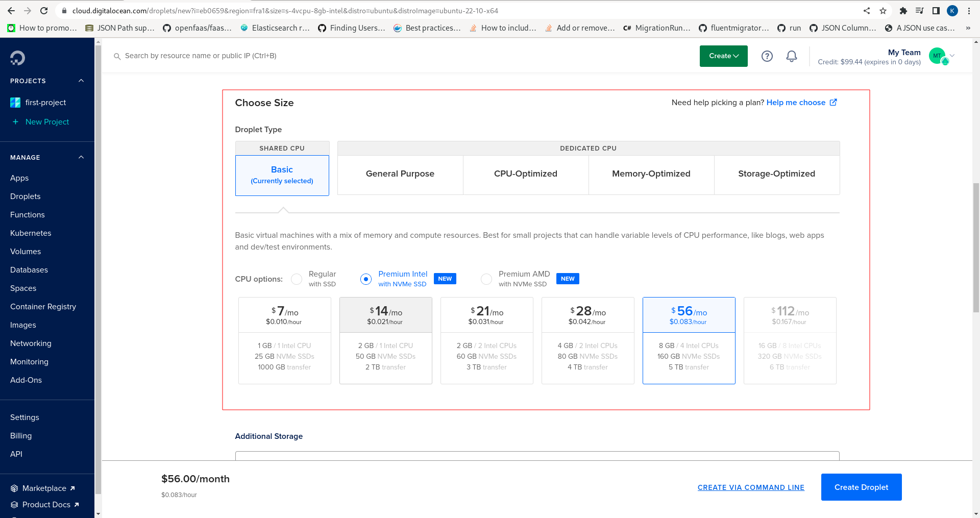
Task: Choose the $21/mo droplet plan
Action: (487, 340)
